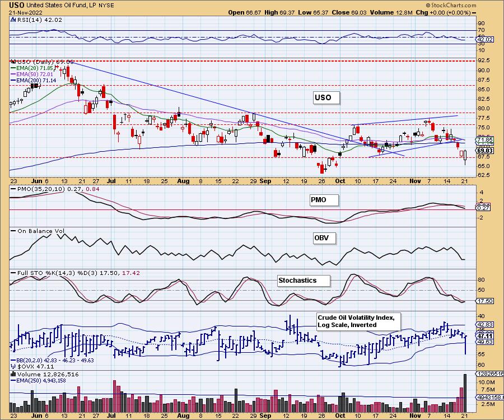Click the EMA(50) 72.01 legend entry

coord(31,74)
